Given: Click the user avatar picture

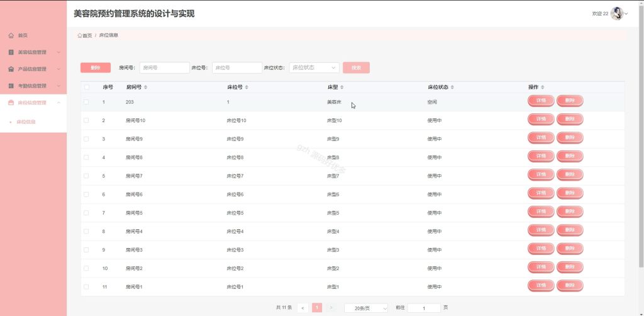Looking at the screenshot, I should [616, 14].
